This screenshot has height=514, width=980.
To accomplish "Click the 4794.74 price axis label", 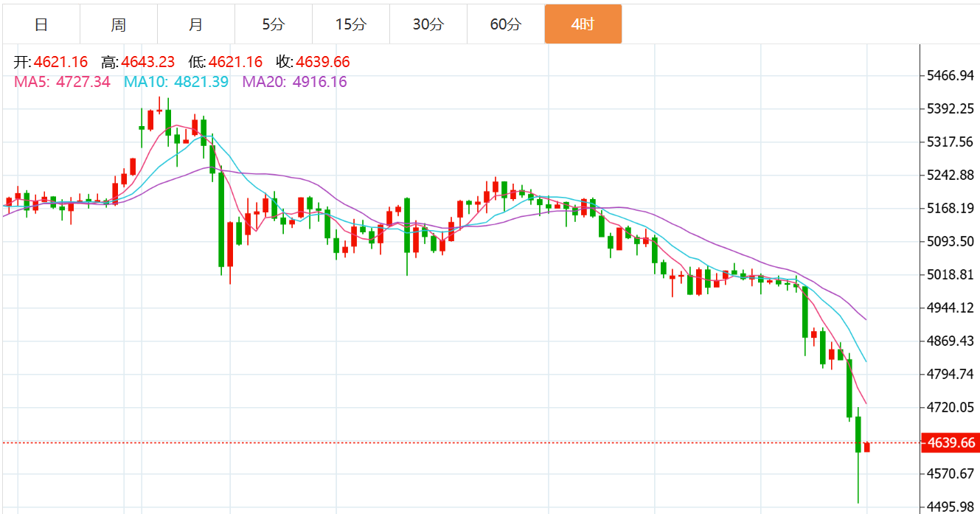I will 951,374.
